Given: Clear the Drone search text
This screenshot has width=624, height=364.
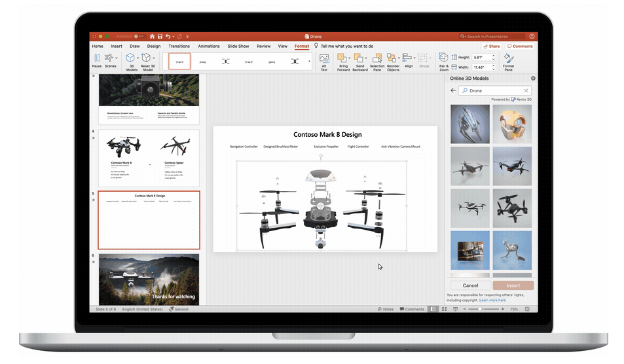Looking at the screenshot, I should coord(526,91).
